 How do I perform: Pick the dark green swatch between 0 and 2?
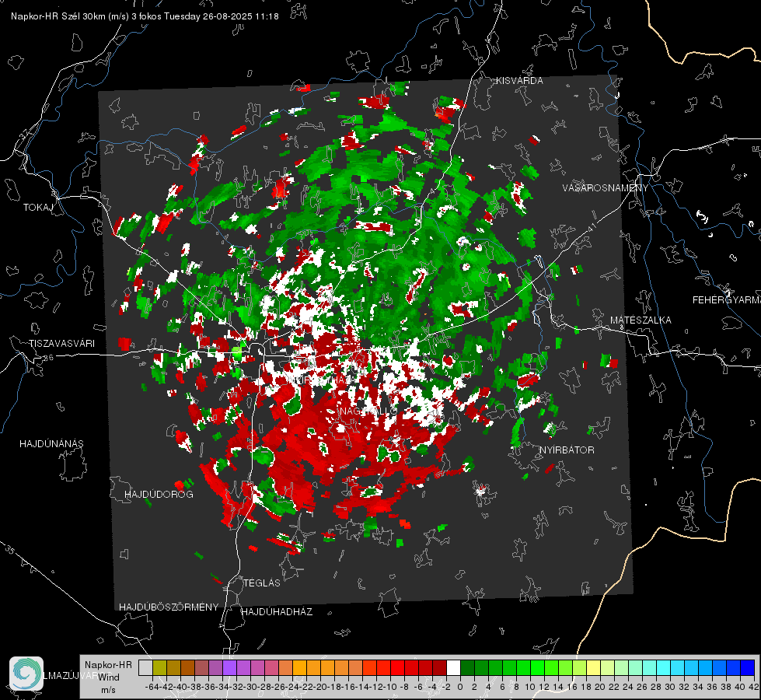468,667
